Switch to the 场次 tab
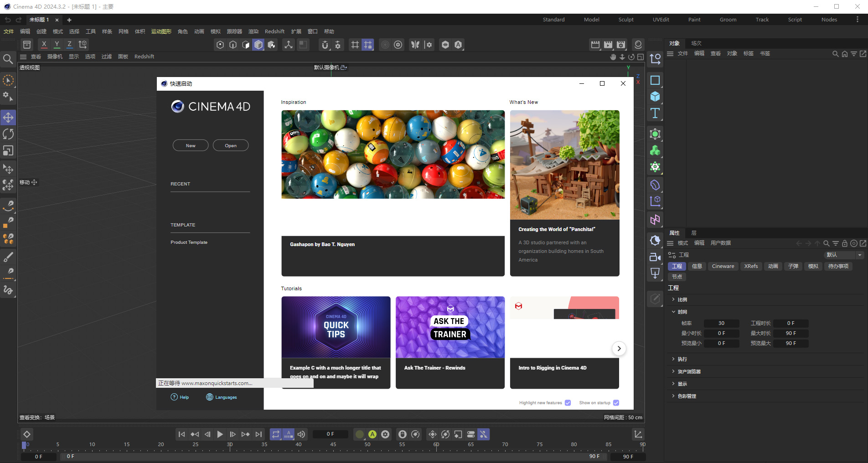The height and width of the screenshot is (463, 868). [x=696, y=43]
